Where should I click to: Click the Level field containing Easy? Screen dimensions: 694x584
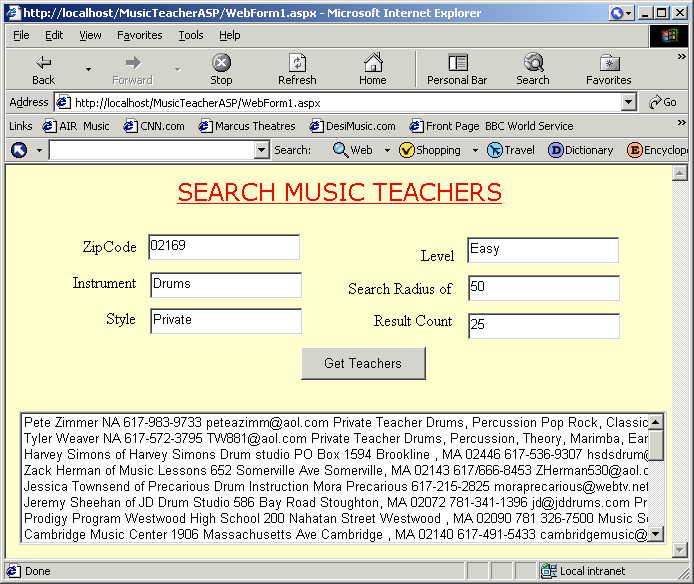(x=543, y=250)
